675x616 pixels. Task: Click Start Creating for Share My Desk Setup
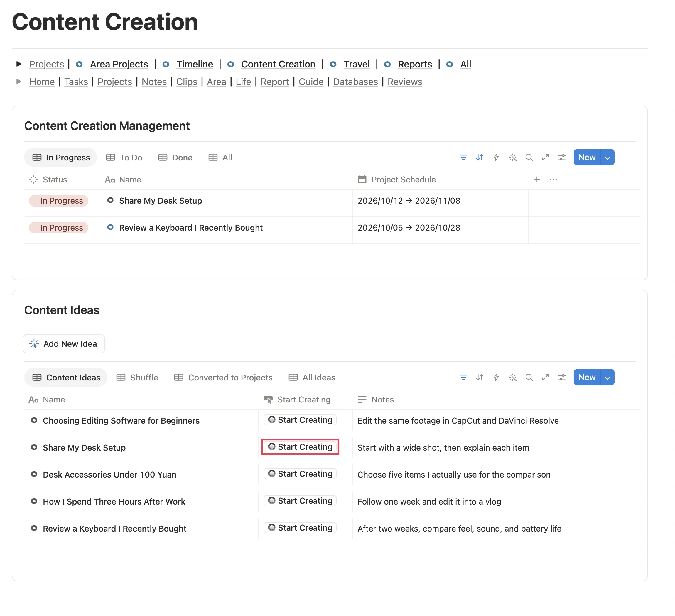[x=300, y=447]
